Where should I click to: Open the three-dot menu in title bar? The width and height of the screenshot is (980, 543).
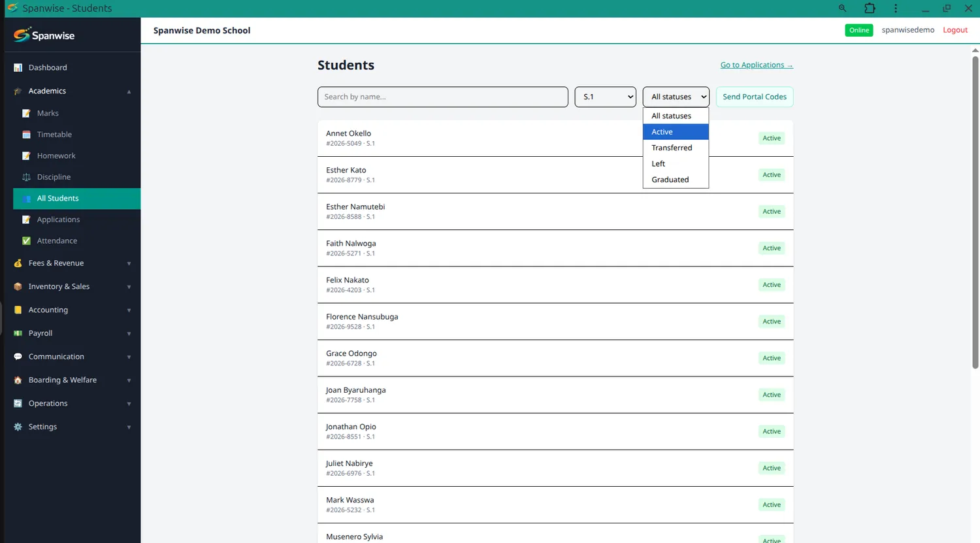coord(896,8)
